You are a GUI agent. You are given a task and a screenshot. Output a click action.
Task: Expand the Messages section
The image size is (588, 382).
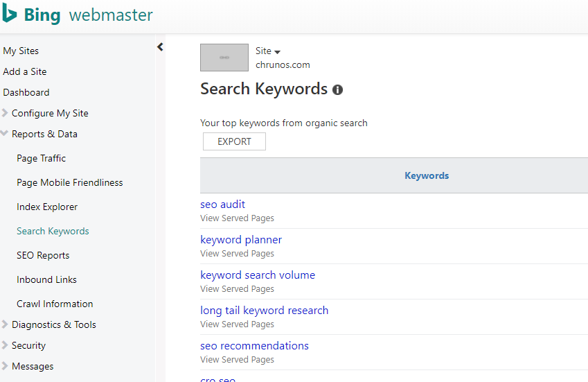tap(4, 366)
